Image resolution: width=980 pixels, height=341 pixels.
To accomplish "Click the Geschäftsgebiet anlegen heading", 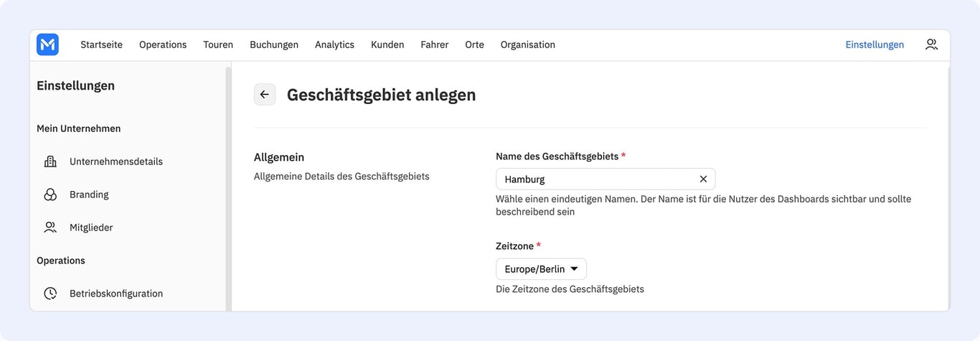I will point(381,95).
